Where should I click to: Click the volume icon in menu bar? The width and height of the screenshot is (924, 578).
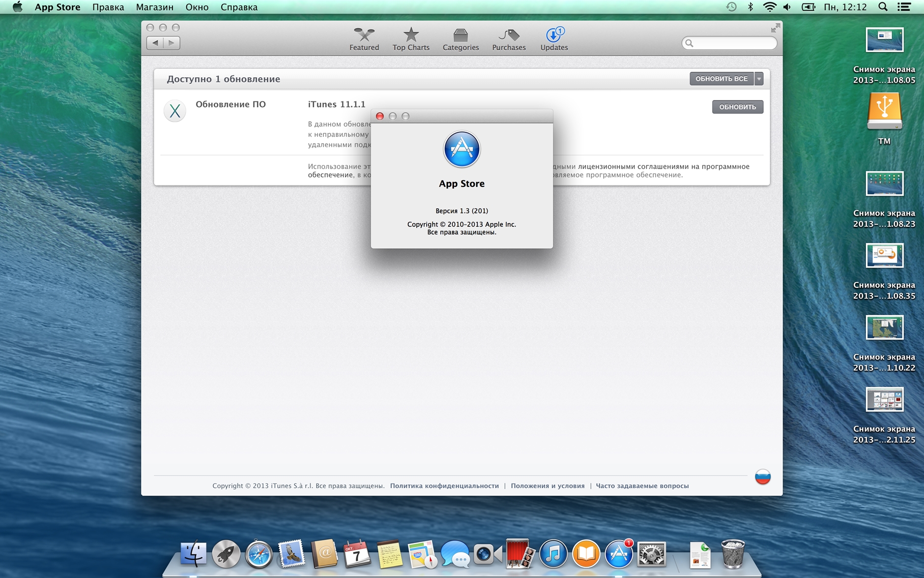click(x=787, y=7)
